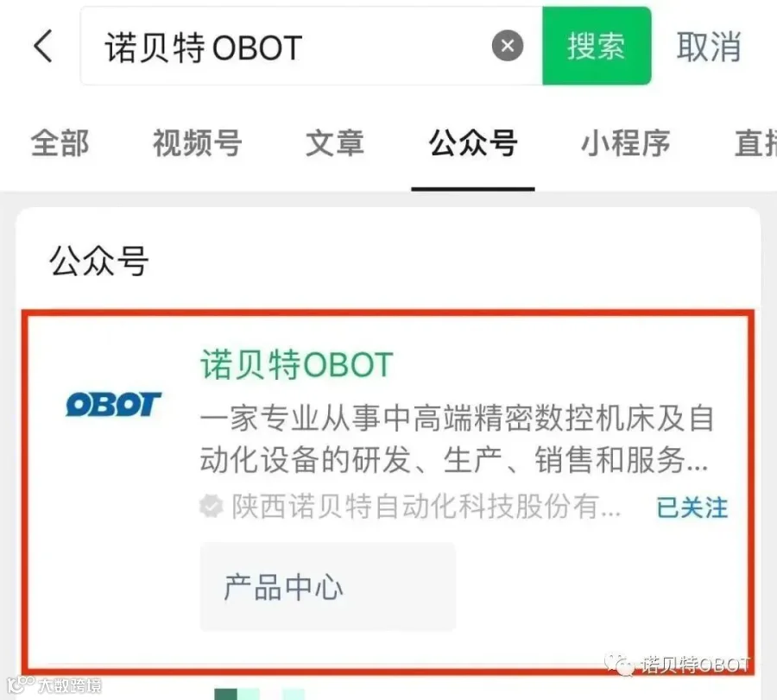The width and height of the screenshot is (777, 700).
Task: Click 取消 to cancel search
Action: (x=709, y=47)
